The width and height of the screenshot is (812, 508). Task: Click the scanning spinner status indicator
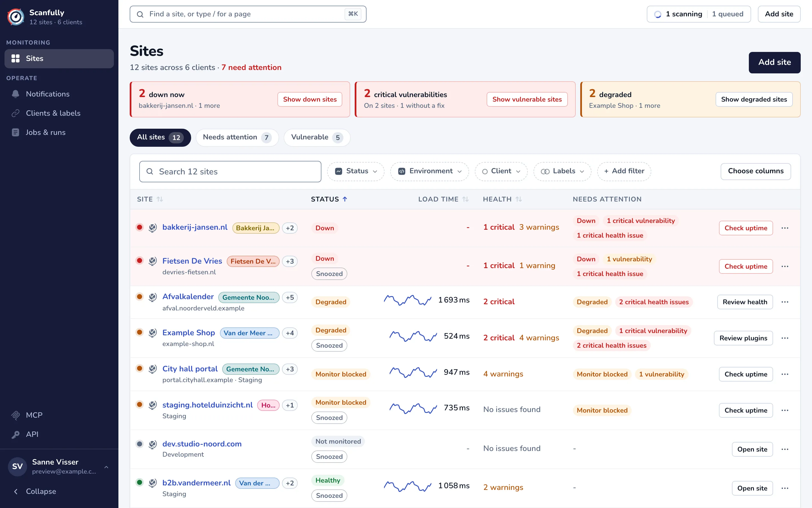pyautogui.click(x=658, y=14)
